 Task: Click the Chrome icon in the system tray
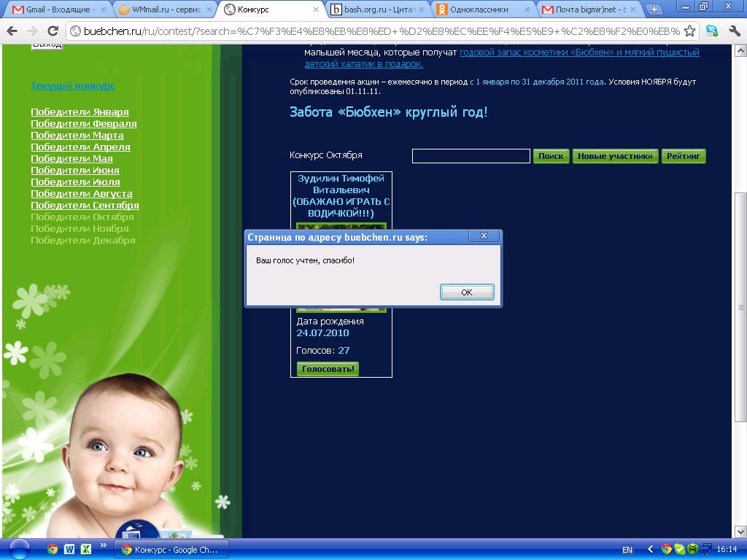pos(667,550)
